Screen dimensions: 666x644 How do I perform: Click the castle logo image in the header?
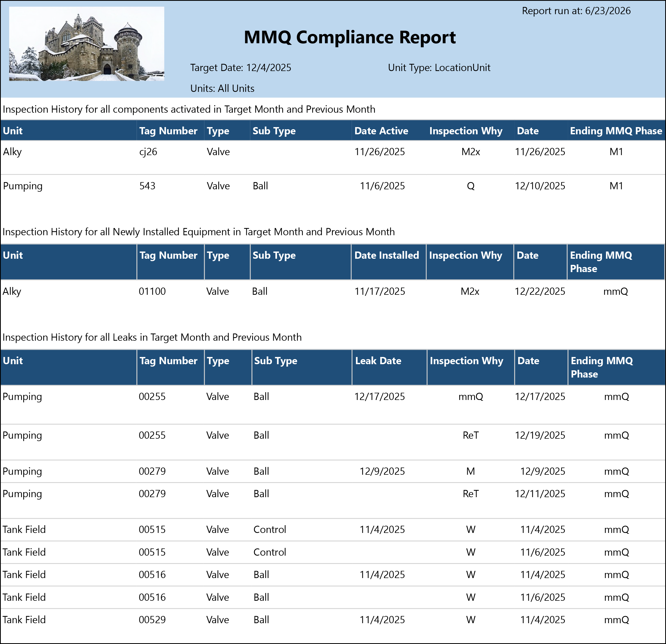[87, 44]
